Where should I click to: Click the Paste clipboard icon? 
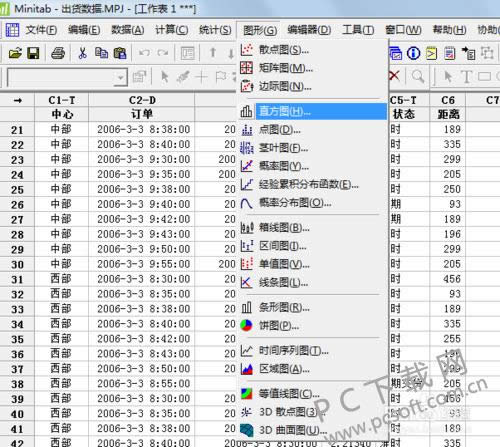[120, 53]
